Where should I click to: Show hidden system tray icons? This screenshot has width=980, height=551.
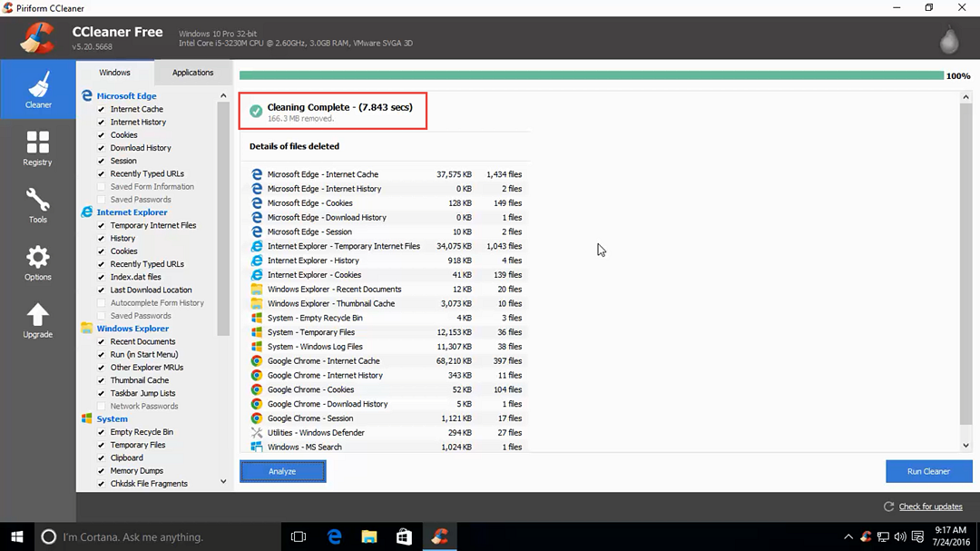point(848,536)
